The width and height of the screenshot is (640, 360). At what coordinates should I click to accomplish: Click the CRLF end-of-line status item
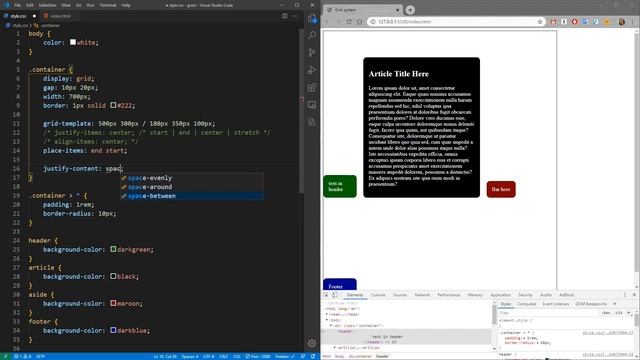(224, 356)
